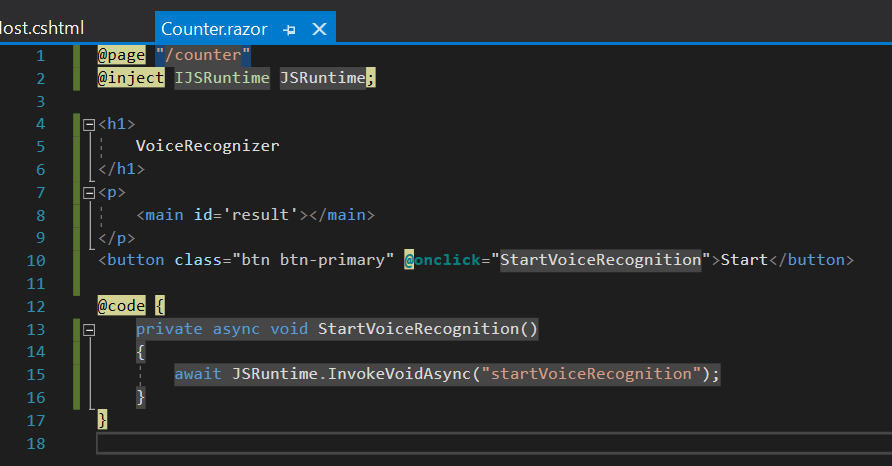The image size is (892, 466).
Task: Click the onclick attribute on button
Action: pyautogui.click(x=443, y=260)
